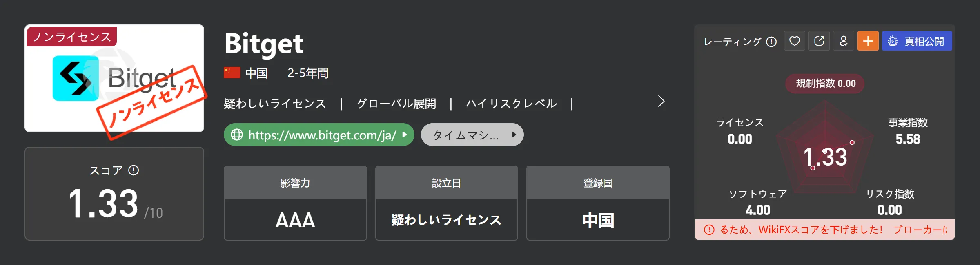
Task: Click the グローバル展開 tag
Action: [396, 104]
